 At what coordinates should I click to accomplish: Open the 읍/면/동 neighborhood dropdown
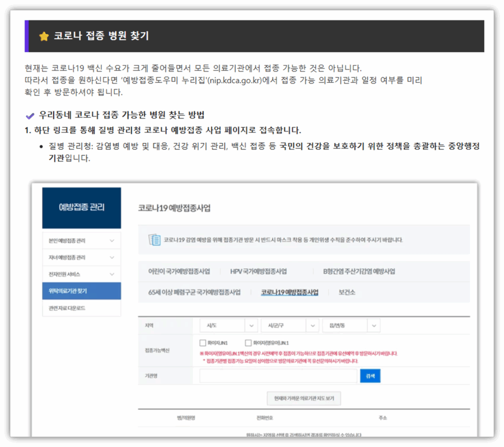(x=351, y=325)
